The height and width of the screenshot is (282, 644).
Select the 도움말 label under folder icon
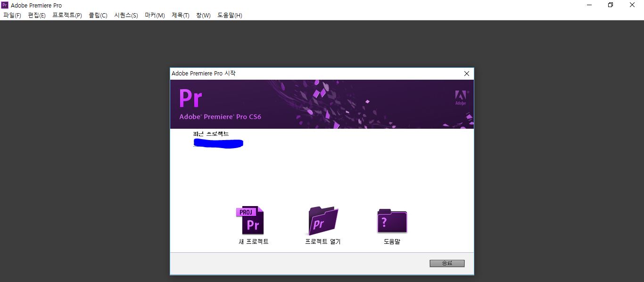point(392,242)
